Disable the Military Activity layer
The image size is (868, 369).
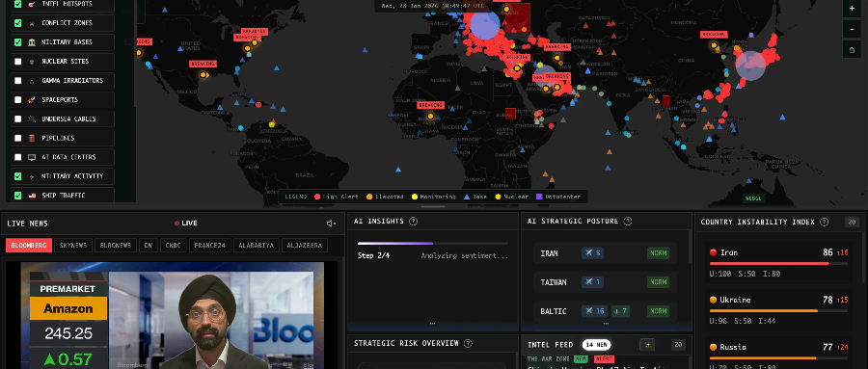[x=17, y=176]
